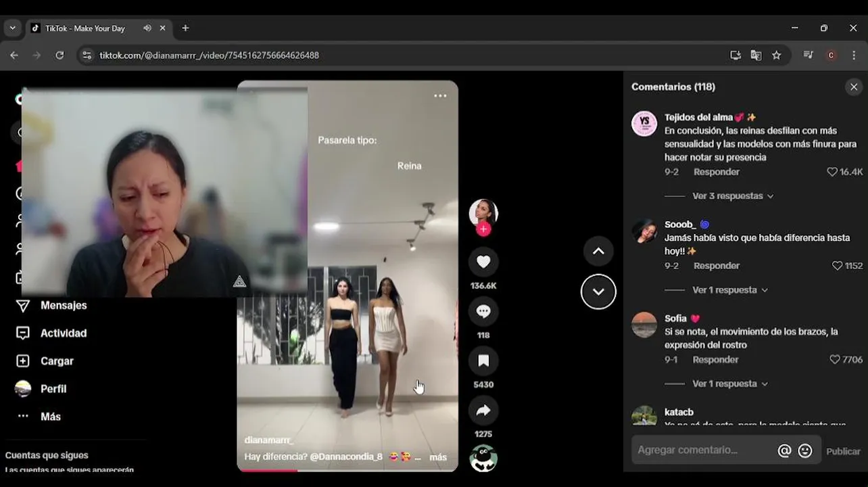Click the 136.6K likes count
Screen dimensions: 868x487
pos(483,286)
